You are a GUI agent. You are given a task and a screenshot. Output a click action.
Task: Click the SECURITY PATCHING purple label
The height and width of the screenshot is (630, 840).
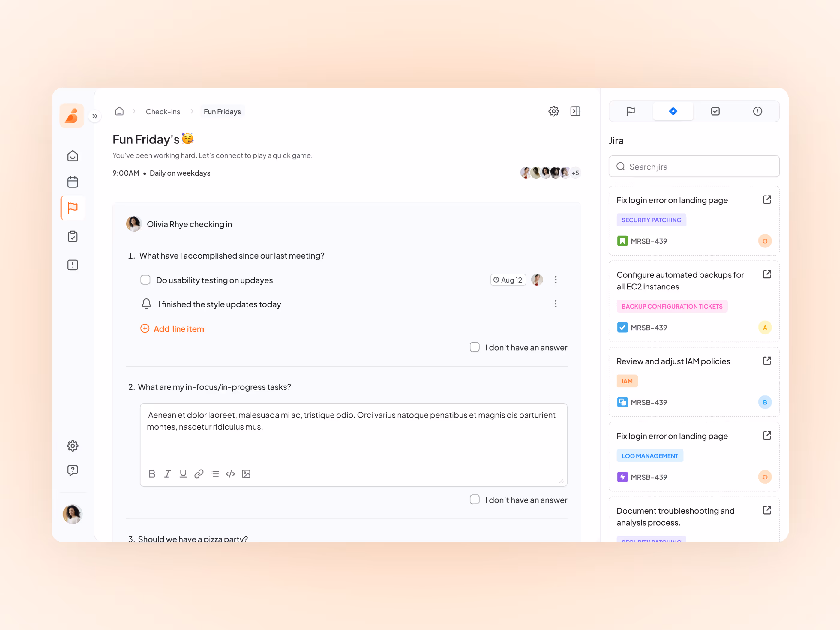point(651,220)
